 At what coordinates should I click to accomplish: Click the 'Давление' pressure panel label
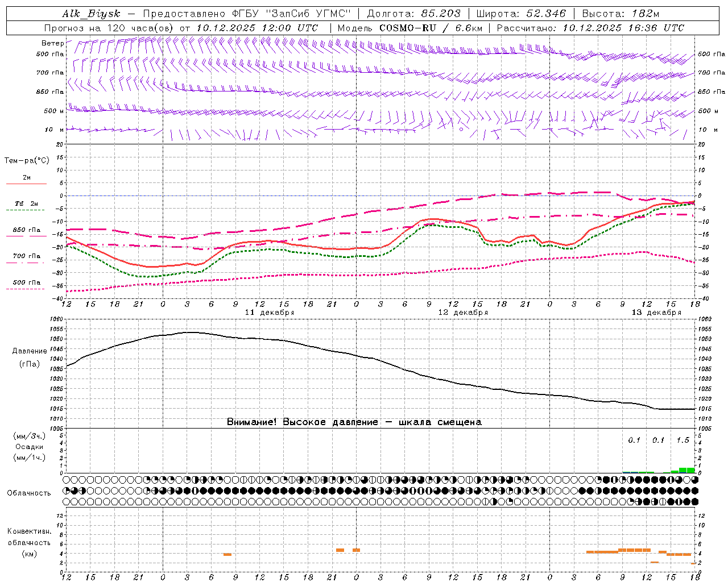pos(30,351)
